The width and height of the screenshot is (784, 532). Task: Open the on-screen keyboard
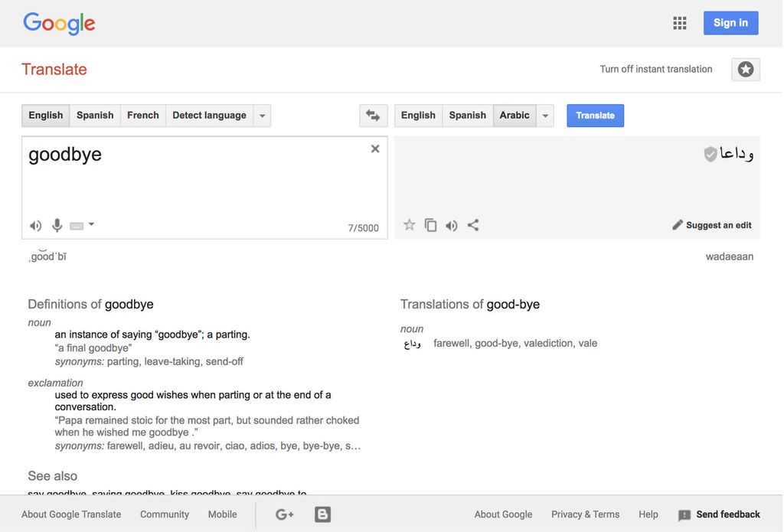[x=77, y=224]
